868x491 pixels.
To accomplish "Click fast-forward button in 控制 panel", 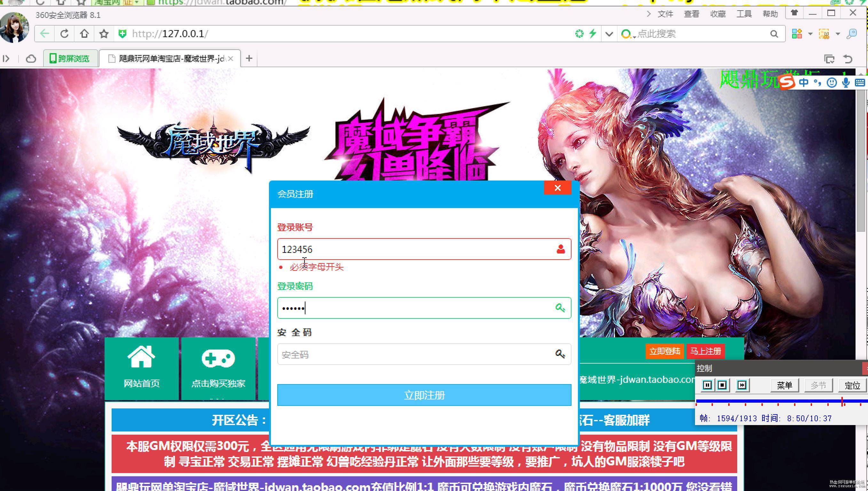I will click(x=742, y=385).
